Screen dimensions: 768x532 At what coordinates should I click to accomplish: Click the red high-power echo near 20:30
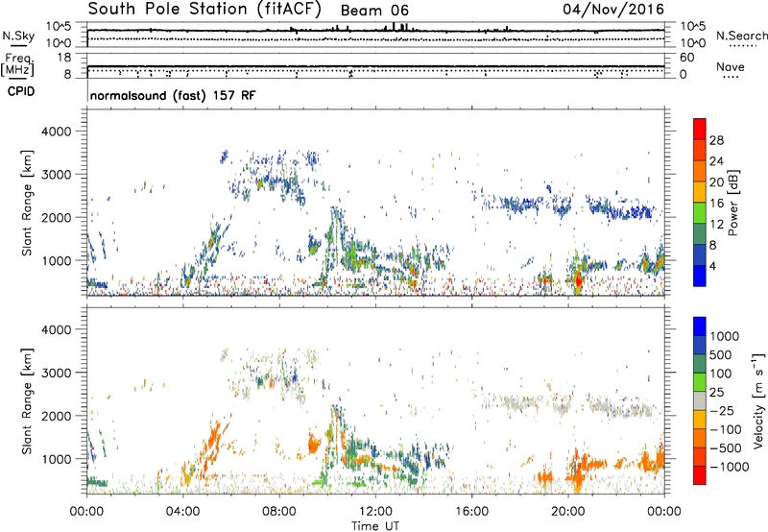tap(579, 280)
